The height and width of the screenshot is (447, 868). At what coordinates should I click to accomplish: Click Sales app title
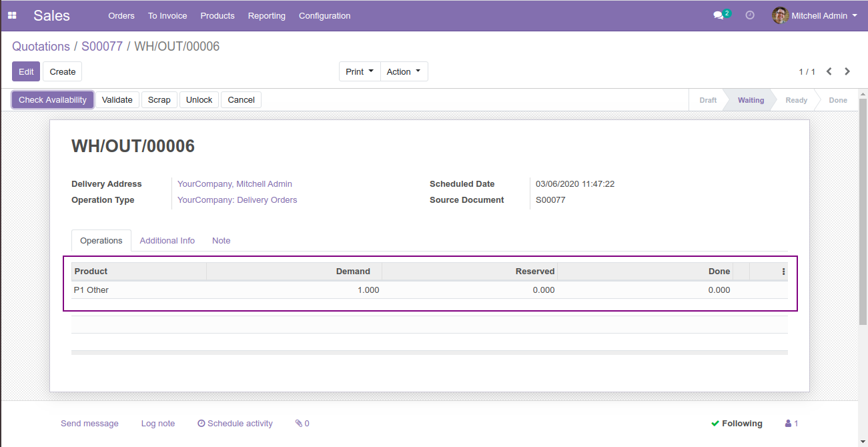click(x=51, y=15)
